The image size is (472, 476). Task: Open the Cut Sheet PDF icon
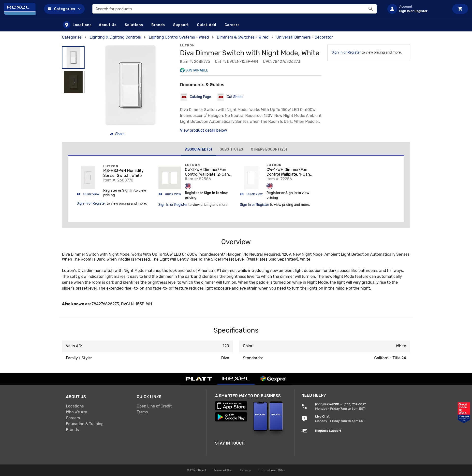click(x=221, y=97)
